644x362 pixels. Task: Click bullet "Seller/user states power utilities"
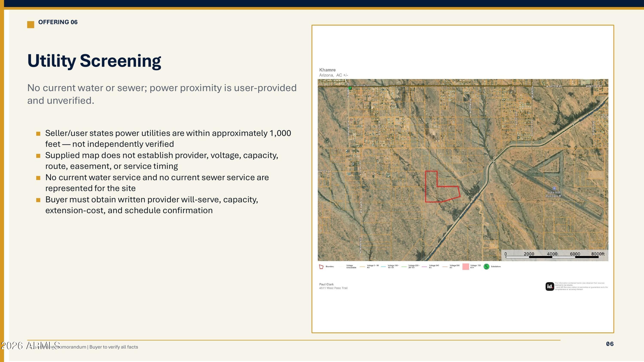[x=168, y=138]
